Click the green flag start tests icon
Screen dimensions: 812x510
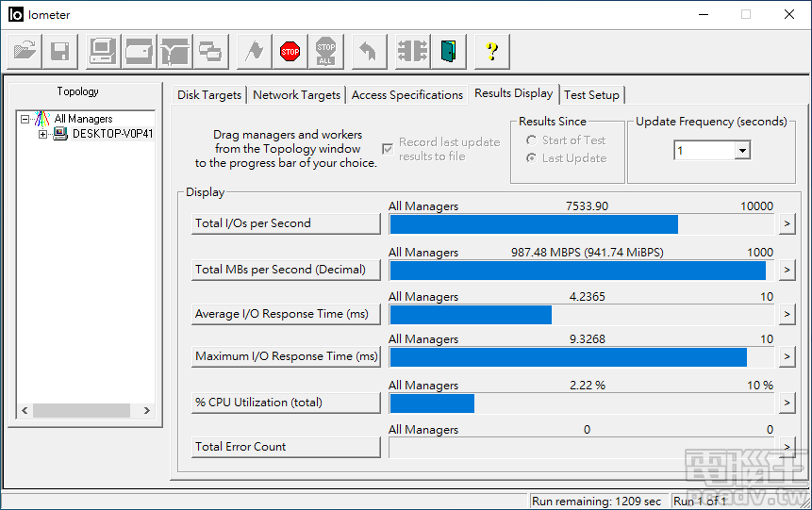[254, 51]
